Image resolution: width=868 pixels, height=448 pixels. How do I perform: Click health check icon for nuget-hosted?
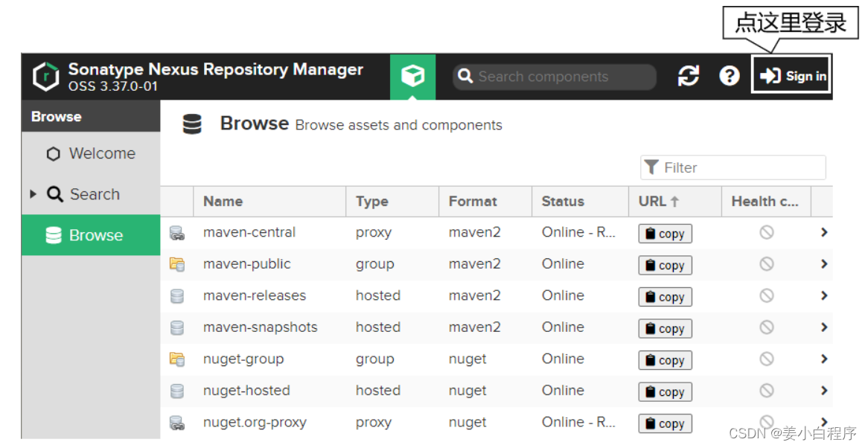[x=766, y=391]
